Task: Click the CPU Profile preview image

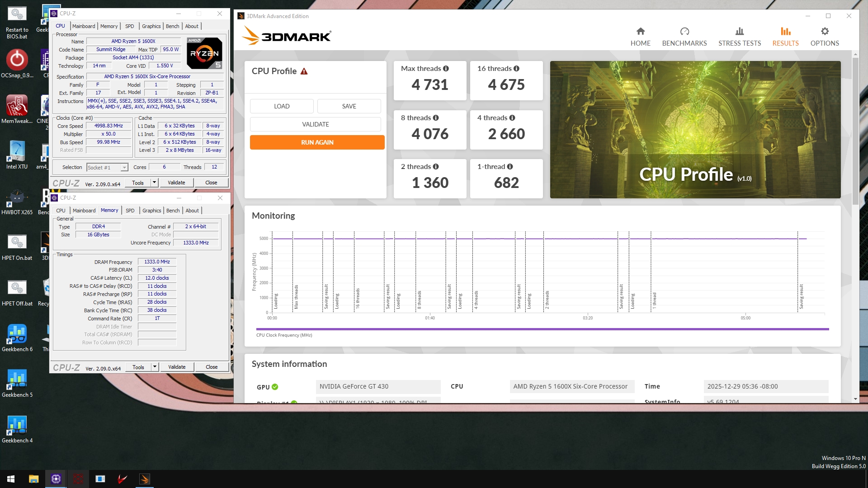Action: pos(695,130)
